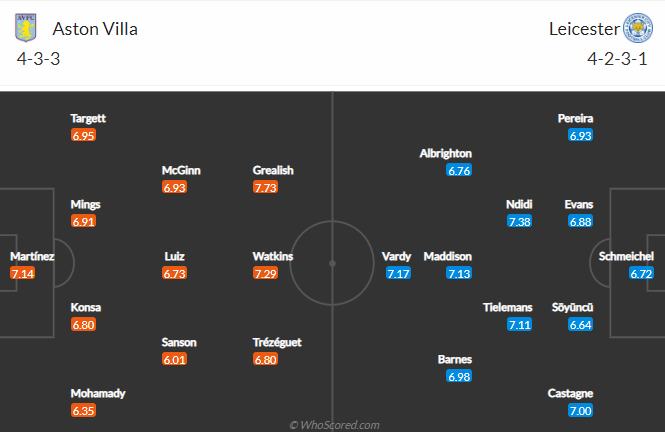Select Schmeichel's 6.72 rating badge
Viewport: 665px width, 432px height.
(641, 273)
